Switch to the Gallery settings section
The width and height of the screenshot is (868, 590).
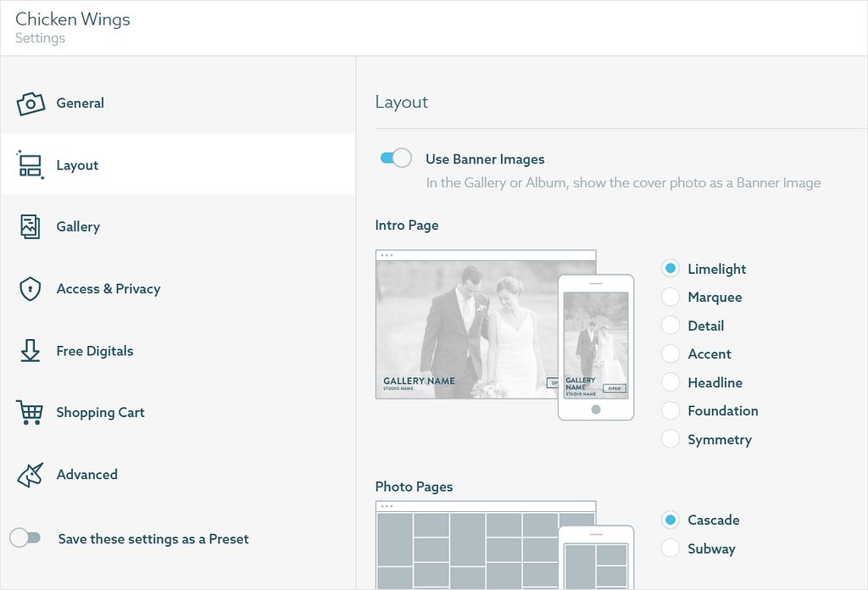pos(78,226)
